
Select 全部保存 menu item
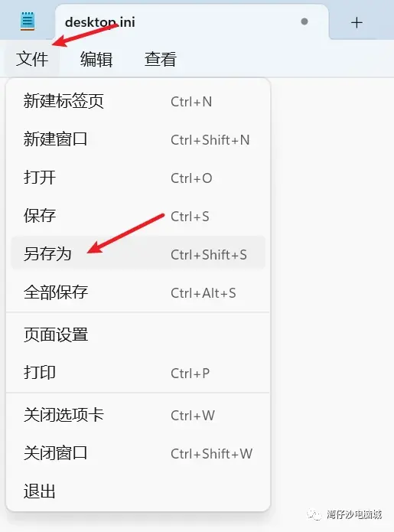(x=138, y=292)
